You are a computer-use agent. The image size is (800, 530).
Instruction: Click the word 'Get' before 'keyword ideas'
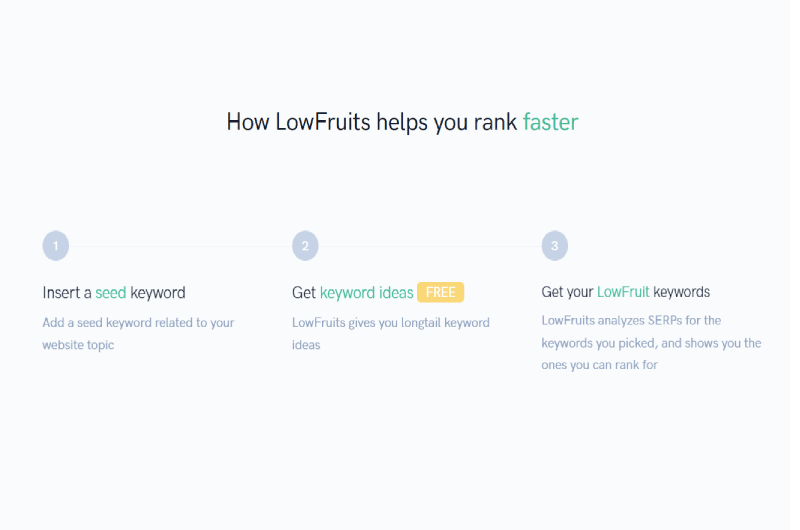coord(304,293)
